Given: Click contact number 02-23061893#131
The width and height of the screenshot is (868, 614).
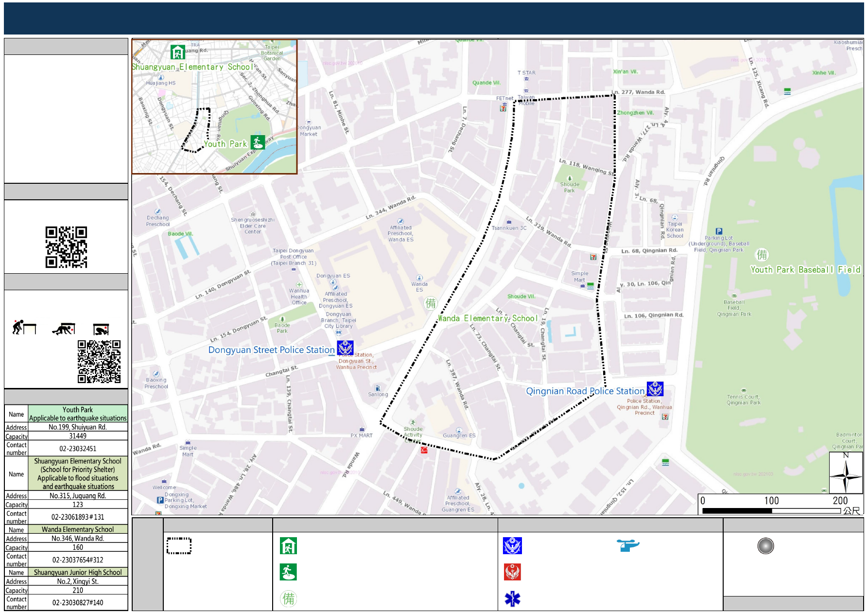Looking at the screenshot, I should (x=78, y=517).
